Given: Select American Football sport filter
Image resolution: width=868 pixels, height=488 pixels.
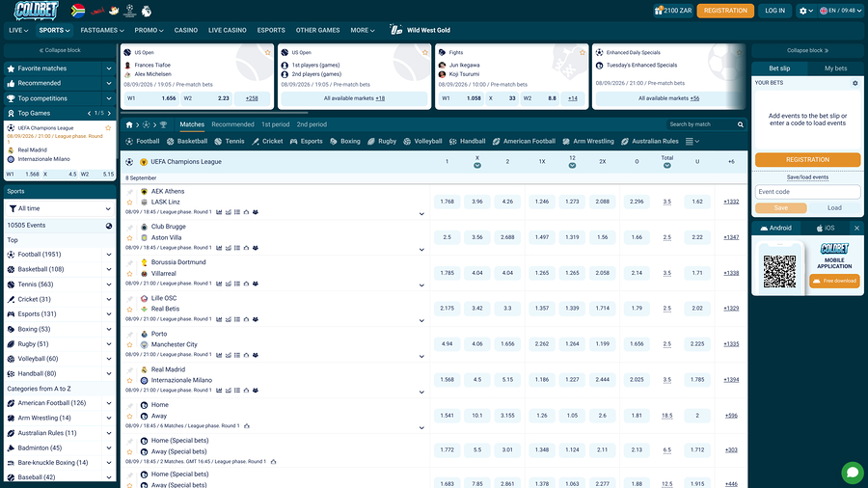Looking at the screenshot, I should 524,142.
